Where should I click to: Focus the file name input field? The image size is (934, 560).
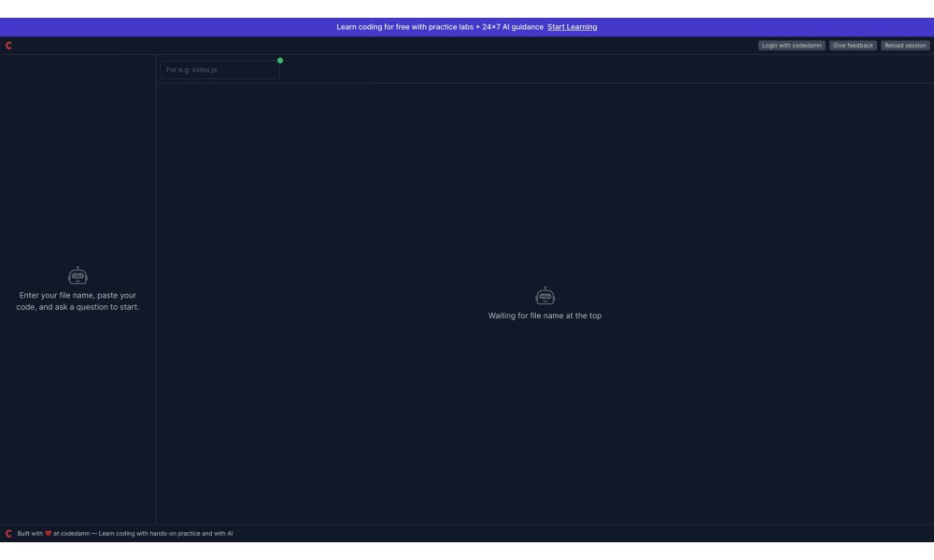pos(219,70)
